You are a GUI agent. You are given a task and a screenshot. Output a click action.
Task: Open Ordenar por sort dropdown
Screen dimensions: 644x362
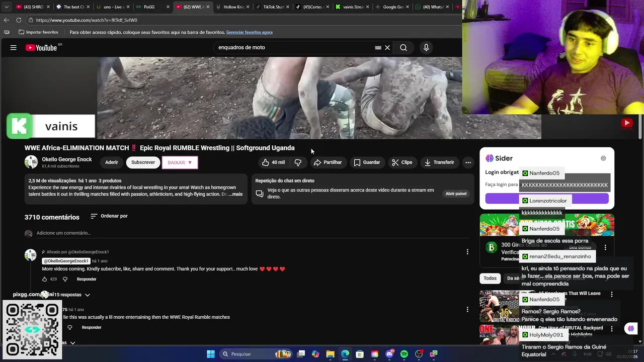coord(109,216)
